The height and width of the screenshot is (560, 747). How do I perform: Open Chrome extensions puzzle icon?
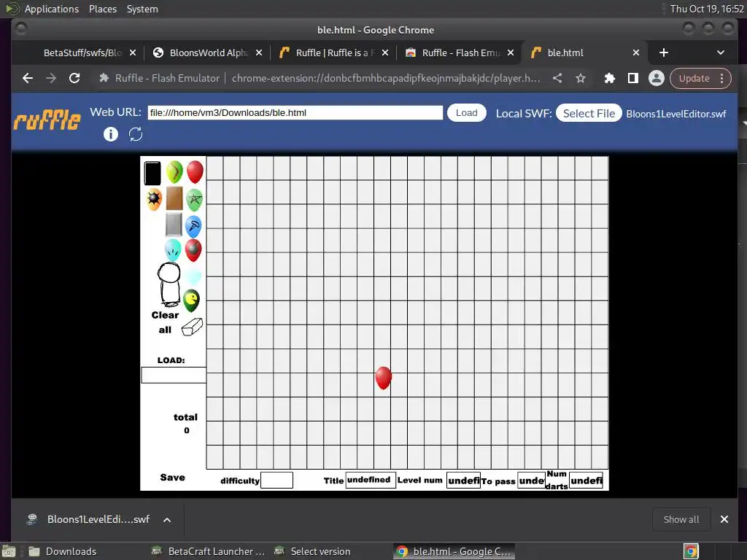tap(609, 78)
